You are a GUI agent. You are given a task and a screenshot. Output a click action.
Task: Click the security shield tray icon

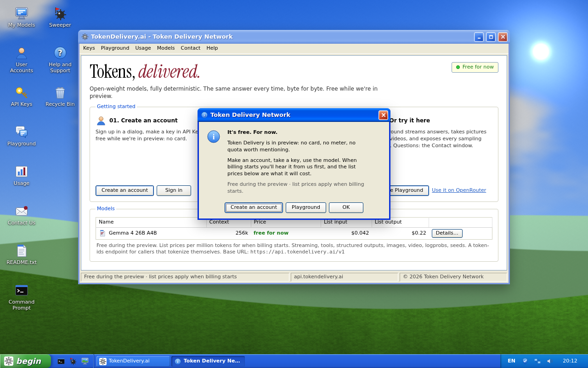525,361
